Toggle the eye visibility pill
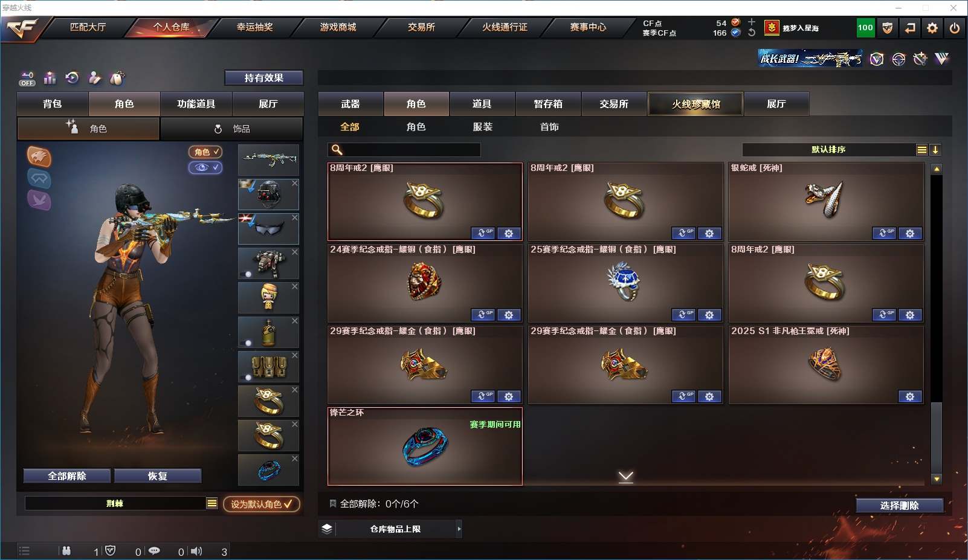 tap(205, 167)
